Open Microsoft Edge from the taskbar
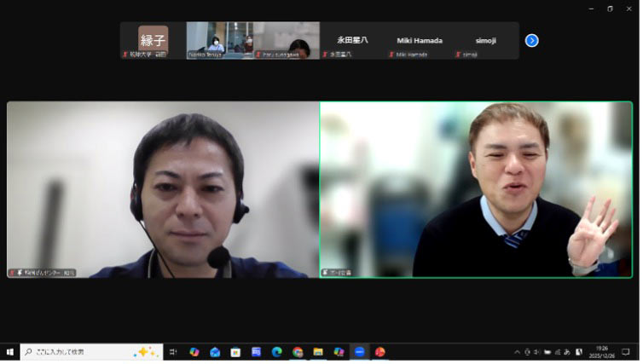643x364 pixels. (x=277, y=352)
